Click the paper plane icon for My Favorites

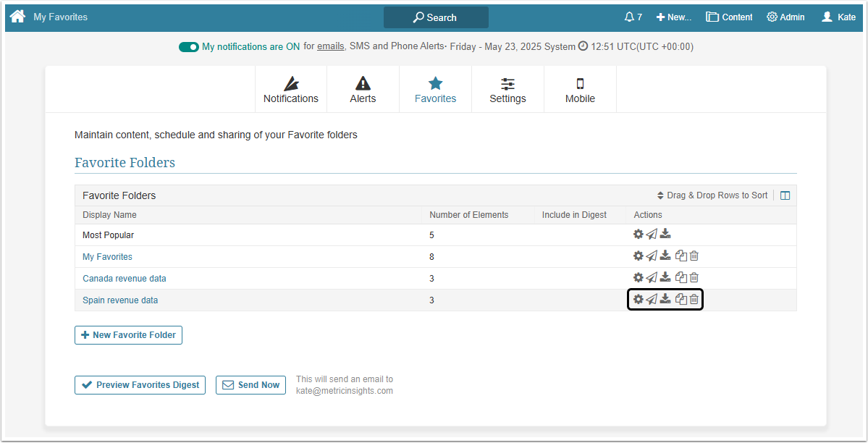[x=652, y=256]
